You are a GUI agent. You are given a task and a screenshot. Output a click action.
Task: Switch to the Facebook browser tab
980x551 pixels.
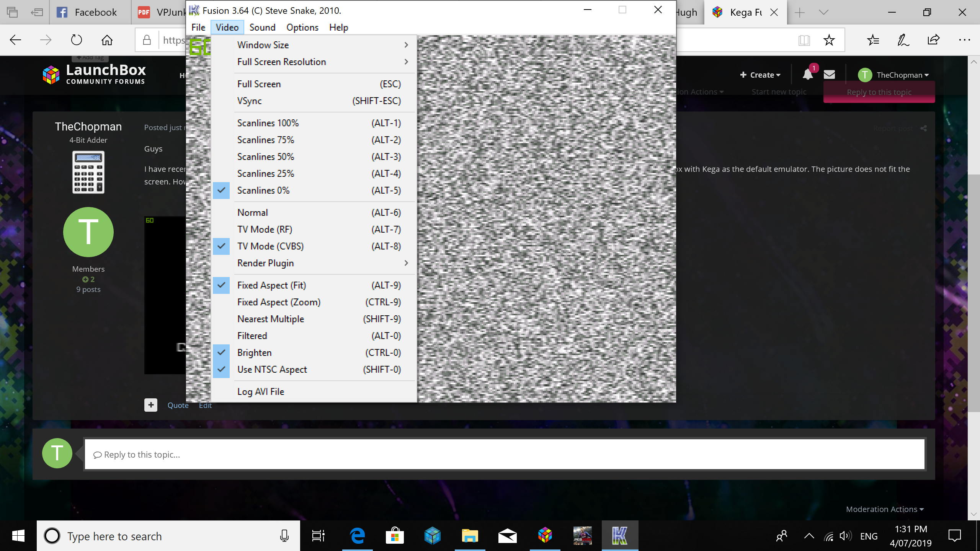tap(90, 12)
